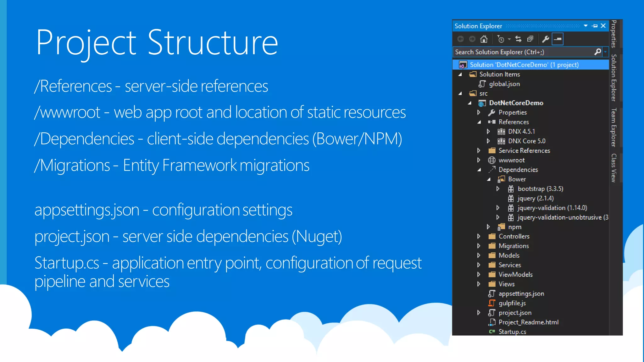Expand the npm dependencies node

(x=488, y=227)
